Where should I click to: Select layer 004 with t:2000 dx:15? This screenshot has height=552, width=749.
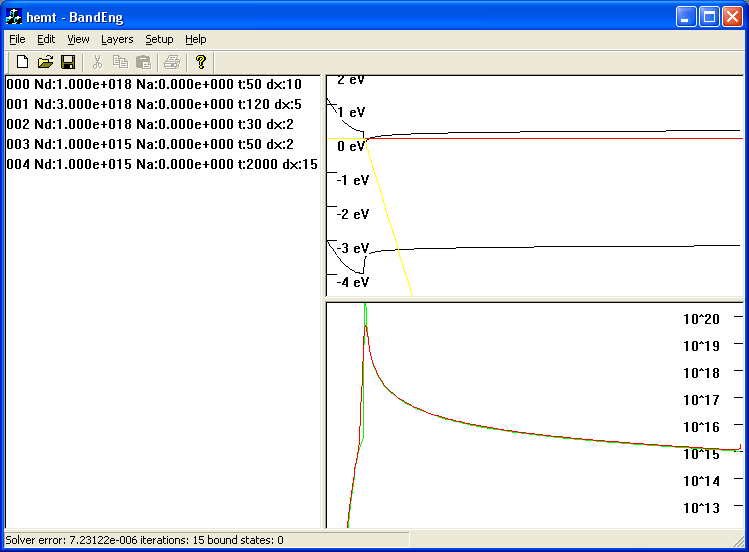pyautogui.click(x=161, y=164)
